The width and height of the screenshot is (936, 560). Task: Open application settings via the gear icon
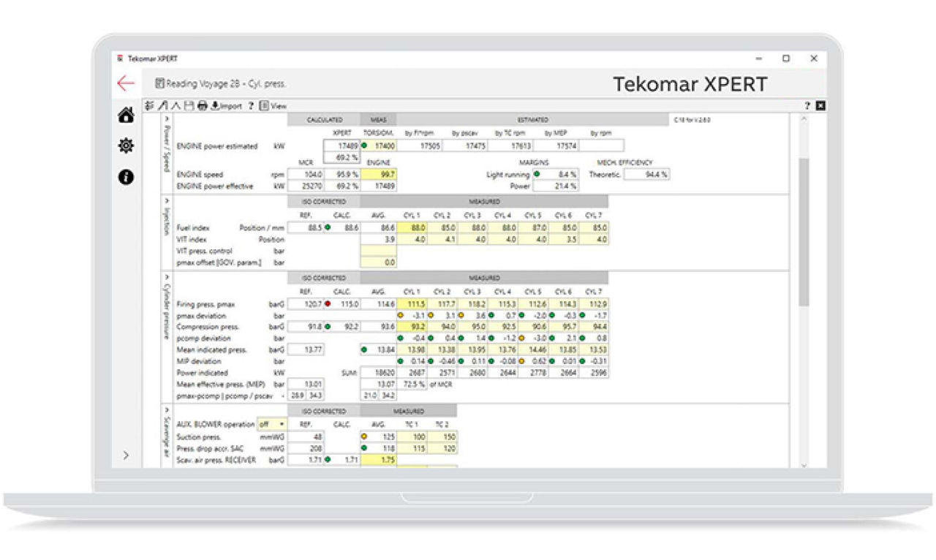pyautogui.click(x=126, y=145)
